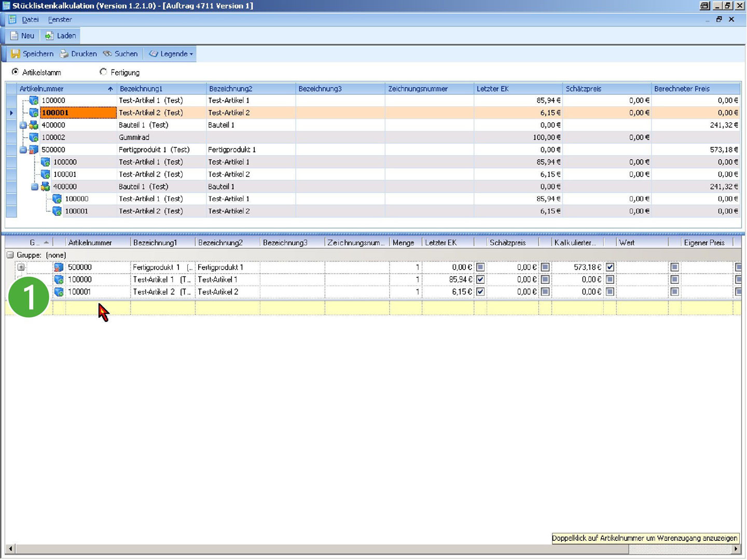Click the assembly icon of nested 400000 row
This screenshot has height=560, width=747.
pyautogui.click(x=46, y=187)
